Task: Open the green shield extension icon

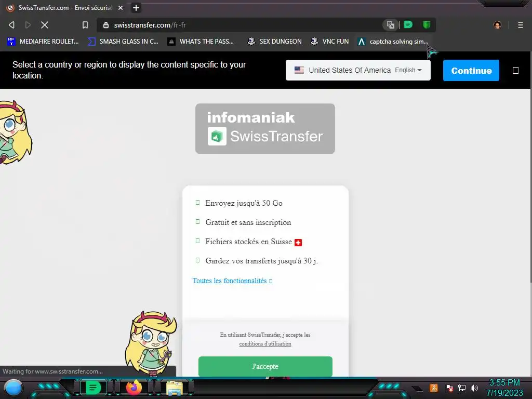Action: click(x=427, y=24)
